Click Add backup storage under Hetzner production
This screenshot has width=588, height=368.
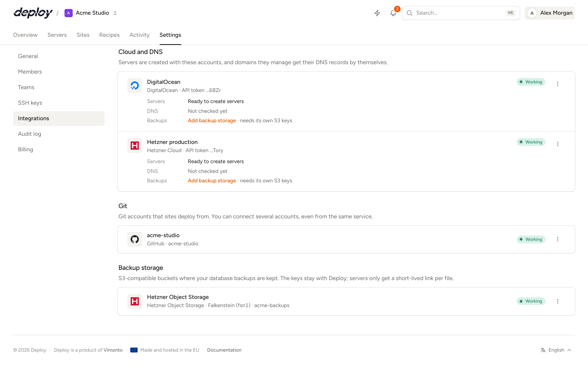click(x=212, y=181)
